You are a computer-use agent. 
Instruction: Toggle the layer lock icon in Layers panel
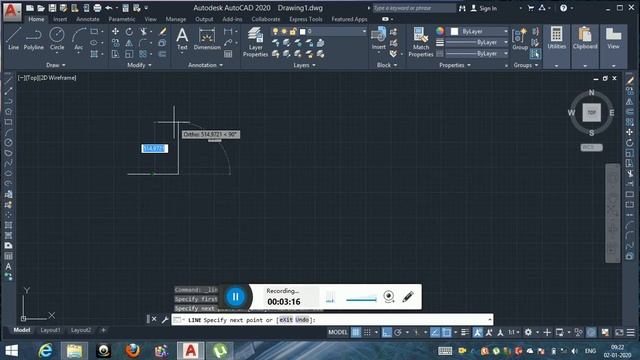[293, 31]
